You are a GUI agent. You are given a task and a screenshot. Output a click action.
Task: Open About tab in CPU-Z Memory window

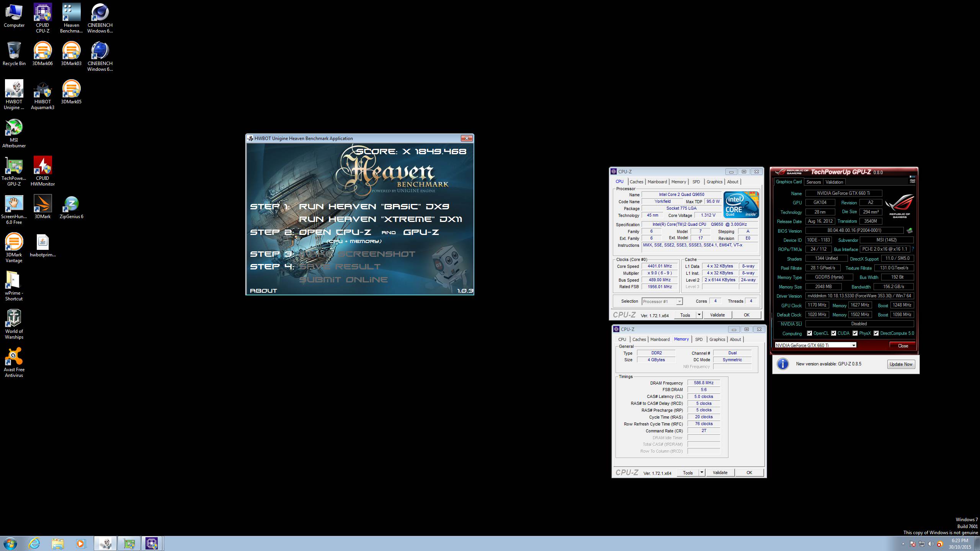735,339
